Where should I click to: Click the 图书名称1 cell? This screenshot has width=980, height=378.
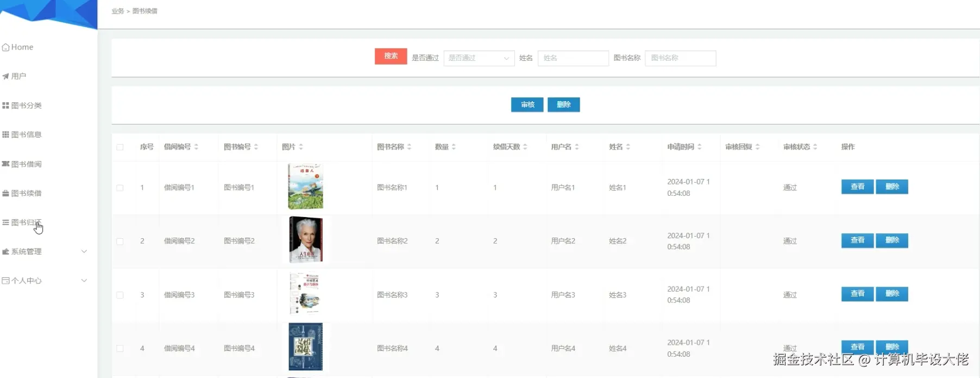pyautogui.click(x=392, y=188)
